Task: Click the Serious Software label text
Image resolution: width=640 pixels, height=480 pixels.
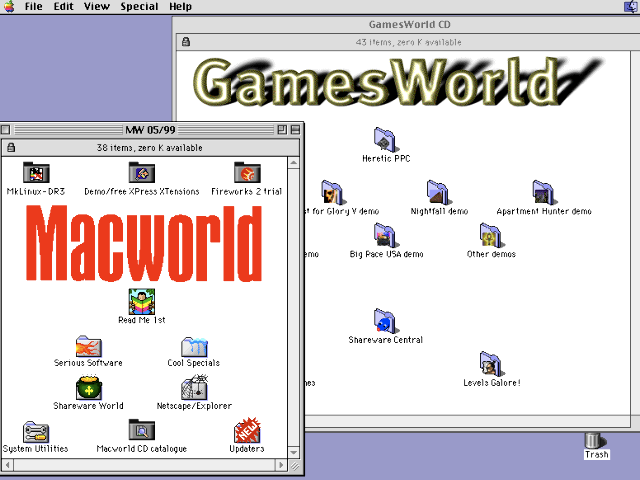Action: point(88,362)
